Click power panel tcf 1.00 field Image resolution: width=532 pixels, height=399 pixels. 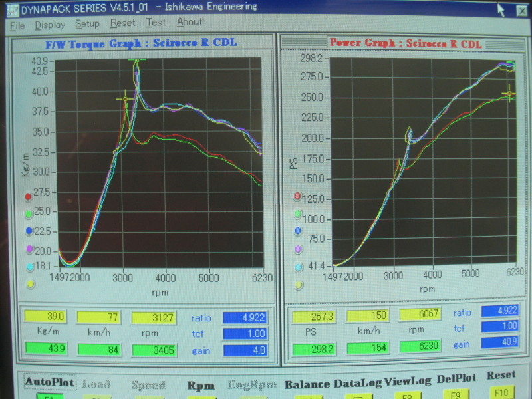pyautogui.click(x=500, y=326)
